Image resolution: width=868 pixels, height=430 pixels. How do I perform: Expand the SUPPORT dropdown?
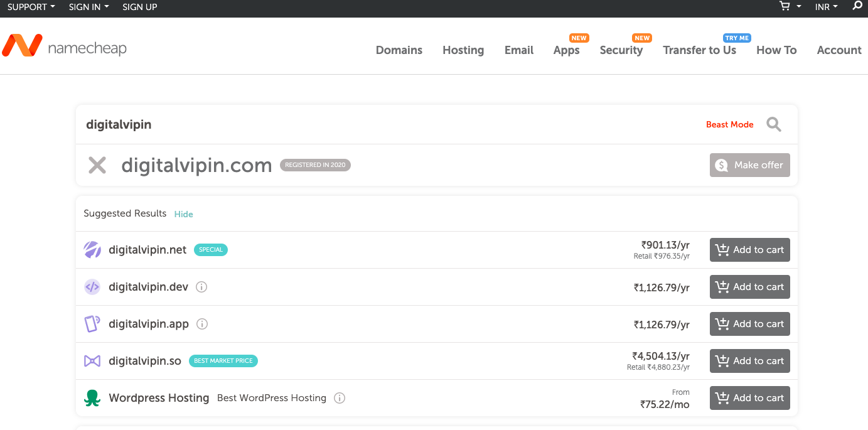point(31,7)
